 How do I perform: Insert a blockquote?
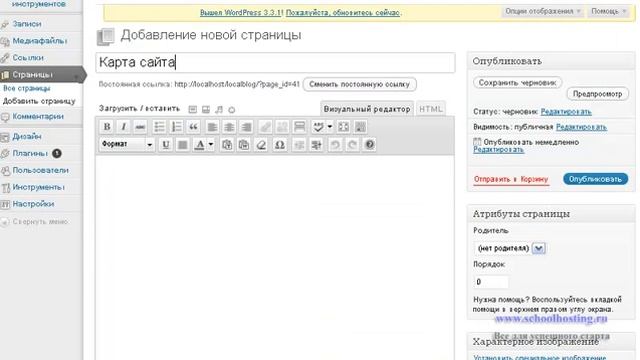tap(193, 127)
